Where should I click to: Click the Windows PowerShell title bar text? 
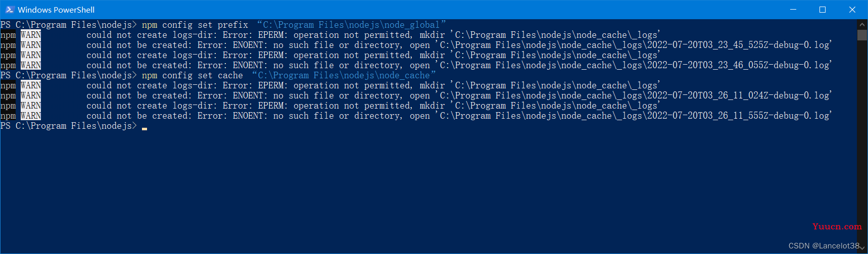click(x=56, y=10)
